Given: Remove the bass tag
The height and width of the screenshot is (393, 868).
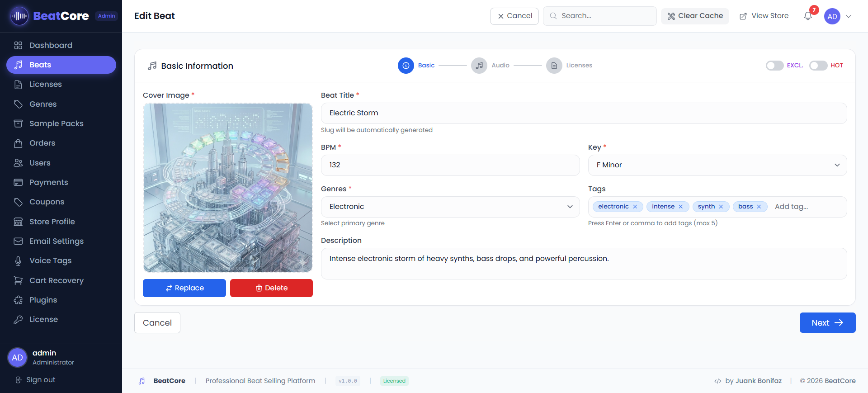Looking at the screenshot, I should coord(759,207).
